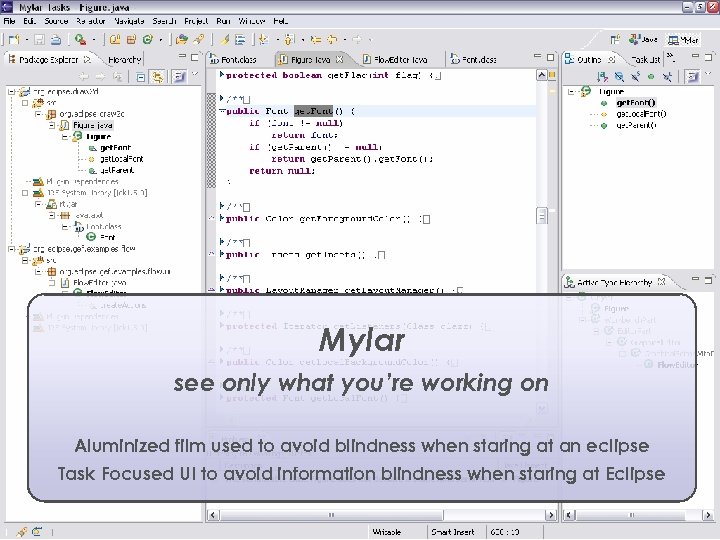720x540 pixels.
Task: Click the New Java Class toolbar icon
Action: (x=148, y=40)
